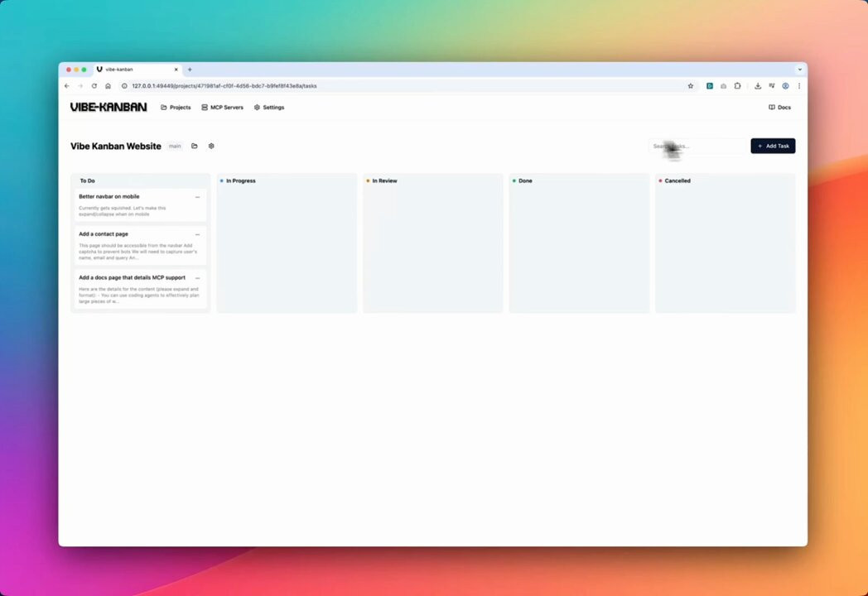Open a new tab with the plus icon

point(190,70)
